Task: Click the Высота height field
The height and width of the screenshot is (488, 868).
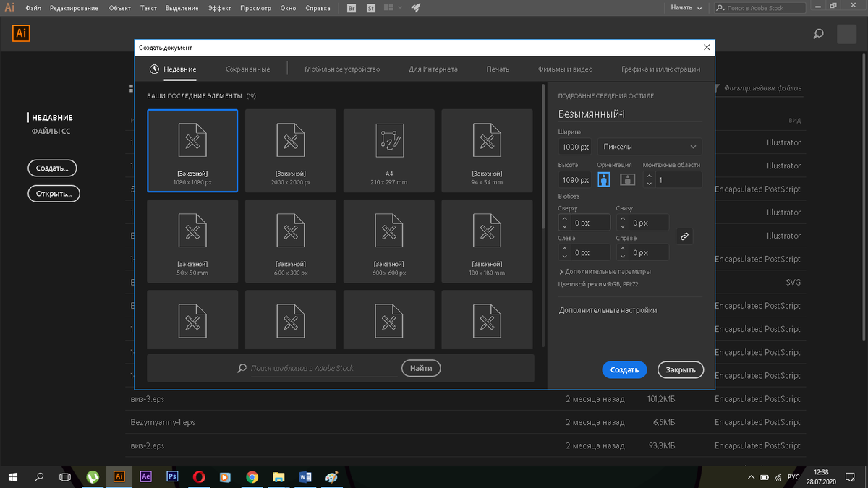Action: pos(576,179)
